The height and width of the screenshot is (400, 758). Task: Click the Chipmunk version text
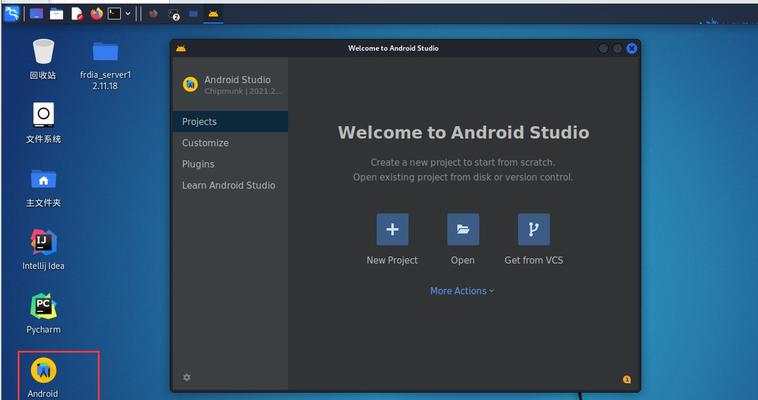pyautogui.click(x=243, y=91)
